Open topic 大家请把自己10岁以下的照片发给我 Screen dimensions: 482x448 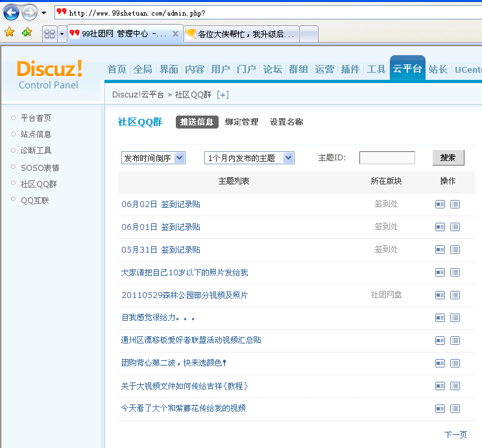pyautogui.click(x=184, y=273)
